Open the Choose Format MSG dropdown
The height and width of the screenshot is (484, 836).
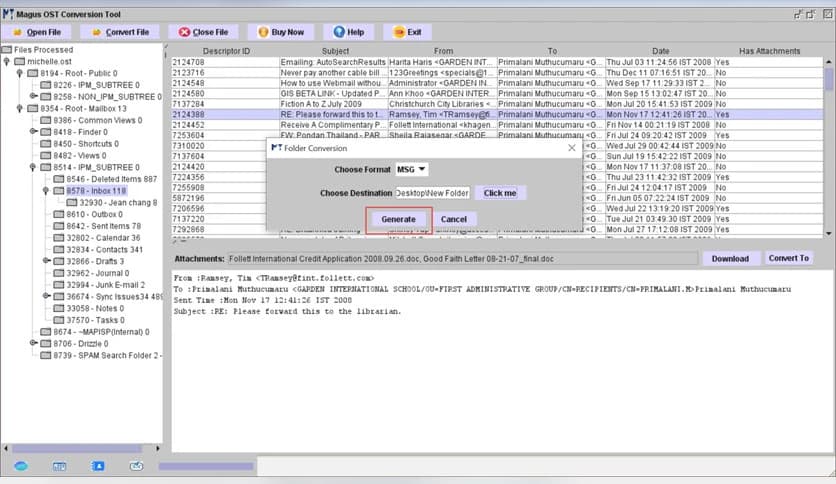[411, 170]
